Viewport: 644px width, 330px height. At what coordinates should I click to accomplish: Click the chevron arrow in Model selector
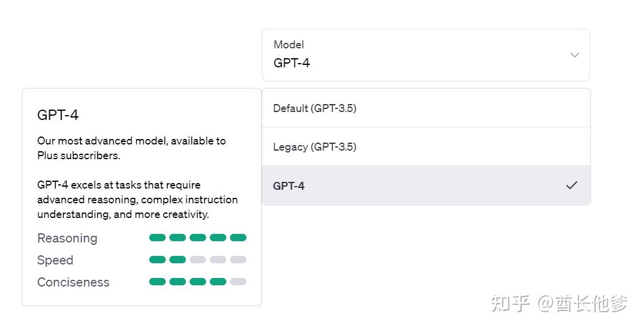click(574, 55)
